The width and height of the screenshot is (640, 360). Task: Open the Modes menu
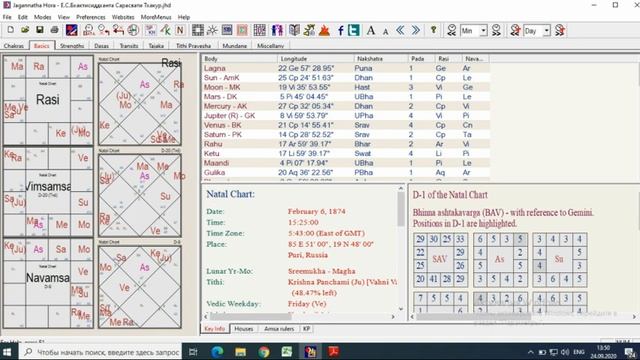(42, 17)
